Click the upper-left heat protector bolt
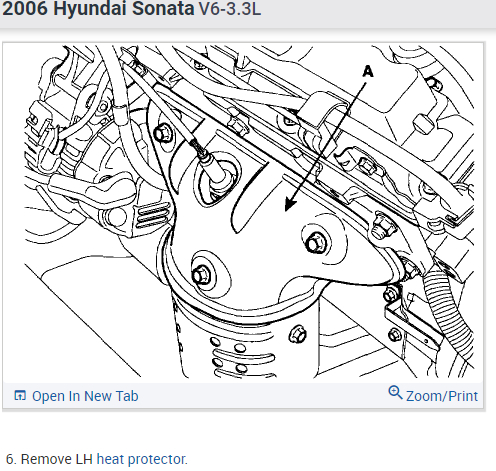 (164, 133)
